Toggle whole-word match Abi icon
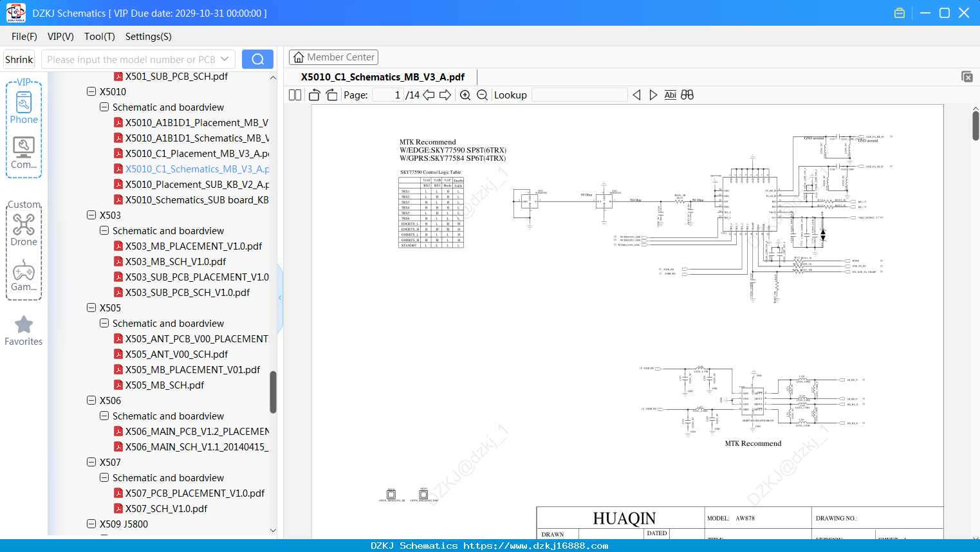 point(670,95)
